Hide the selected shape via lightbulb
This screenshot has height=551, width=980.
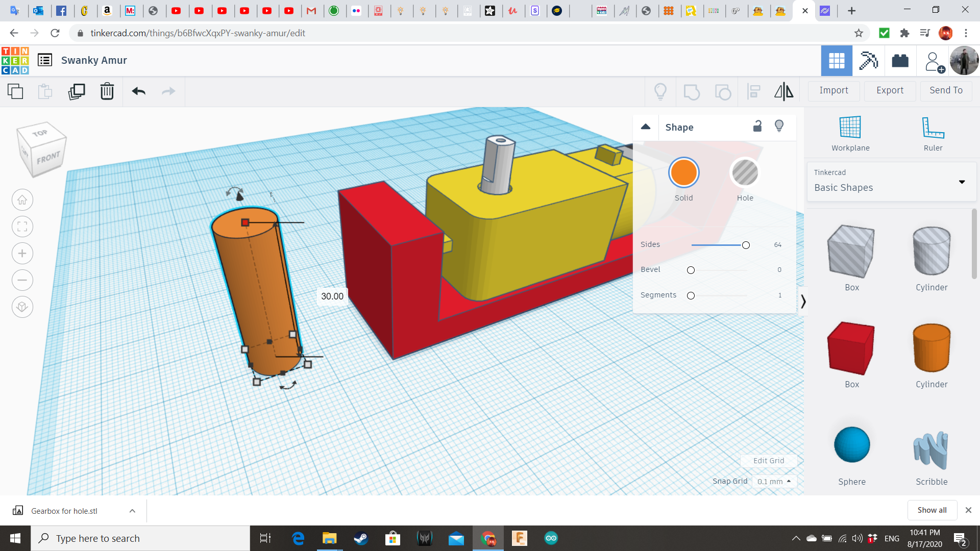click(x=779, y=126)
